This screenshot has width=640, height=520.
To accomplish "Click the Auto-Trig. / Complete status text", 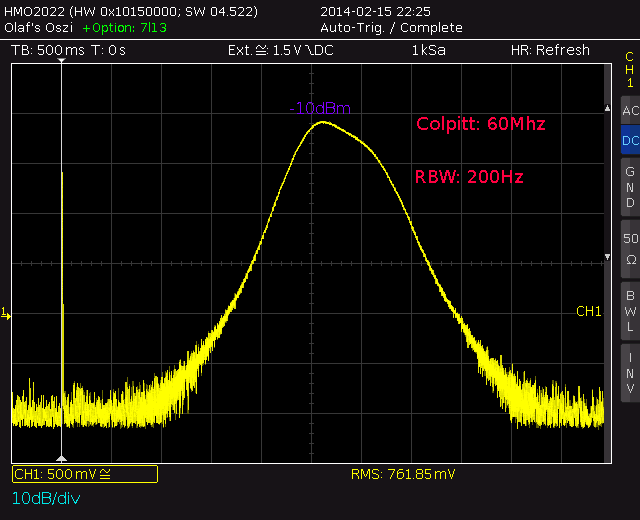I will click(391, 28).
